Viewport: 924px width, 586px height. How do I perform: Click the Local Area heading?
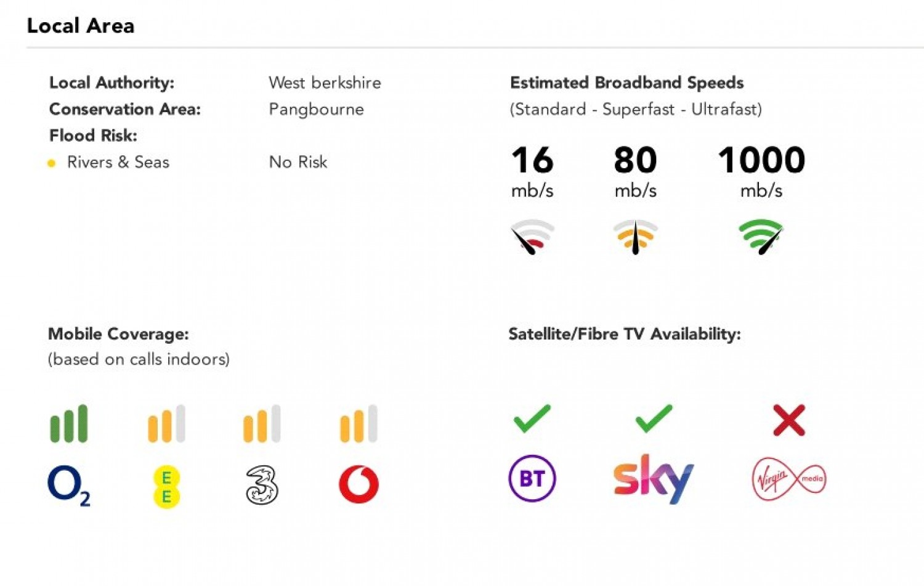81,26
